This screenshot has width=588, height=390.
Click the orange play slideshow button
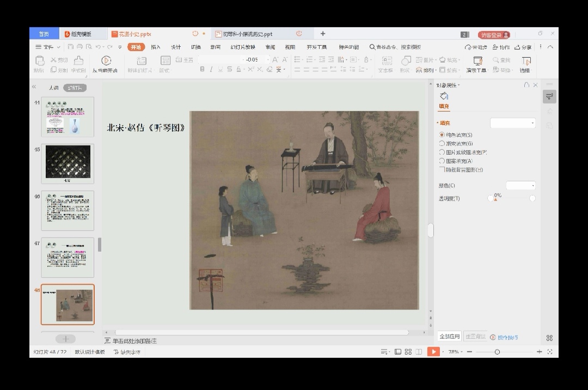coord(433,352)
